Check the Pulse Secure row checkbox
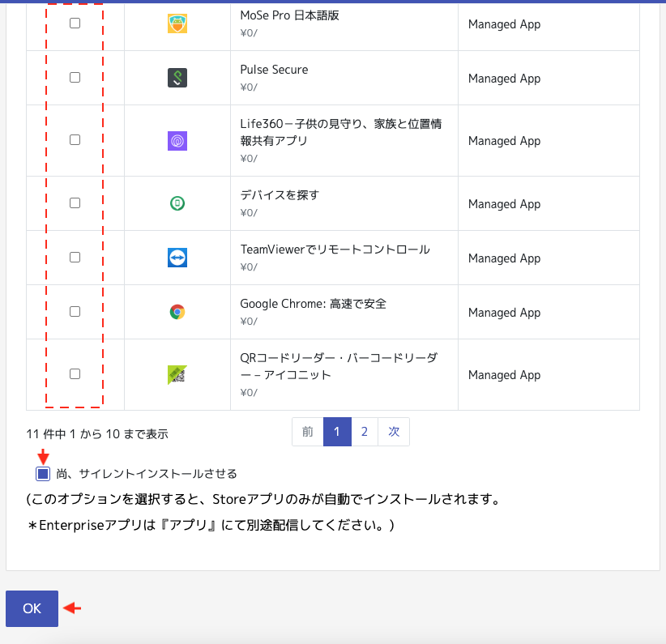Image resolution: width=666 pixels, height=644 pixels. pos(75,77)
